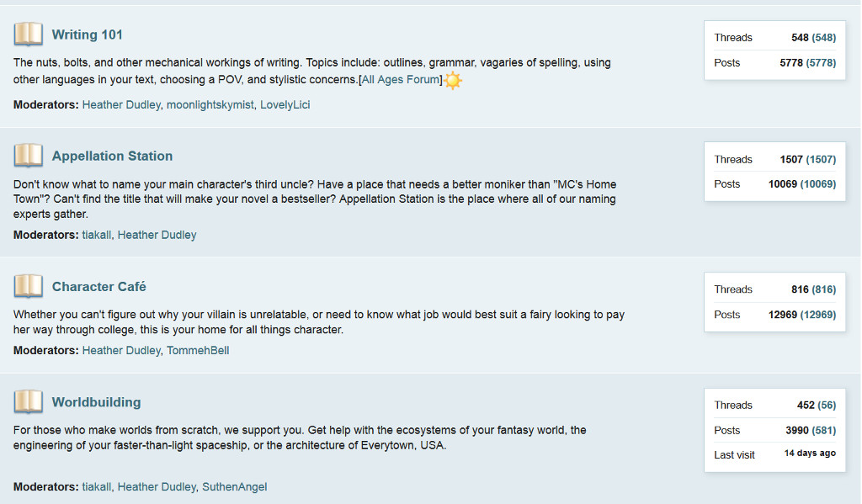Click the Worldbuilding unread threads count 56
Image resolution: width=862 pixels, height=504 pixels.
[827, 405]
